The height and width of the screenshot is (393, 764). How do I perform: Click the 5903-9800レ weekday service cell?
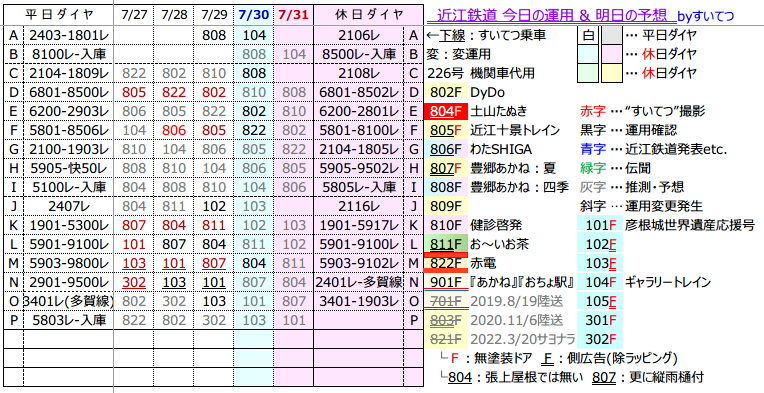coord(68,263)
